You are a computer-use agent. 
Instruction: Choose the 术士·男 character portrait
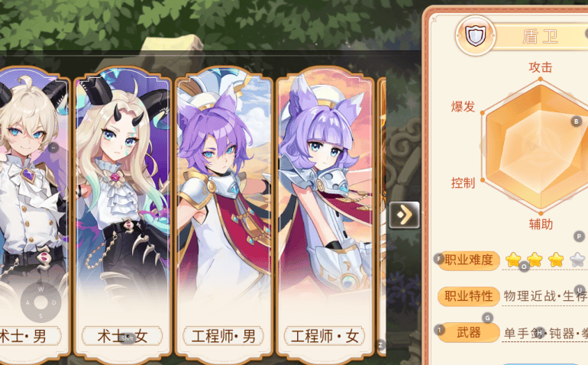pyautogui.click(x=34, y=215)
